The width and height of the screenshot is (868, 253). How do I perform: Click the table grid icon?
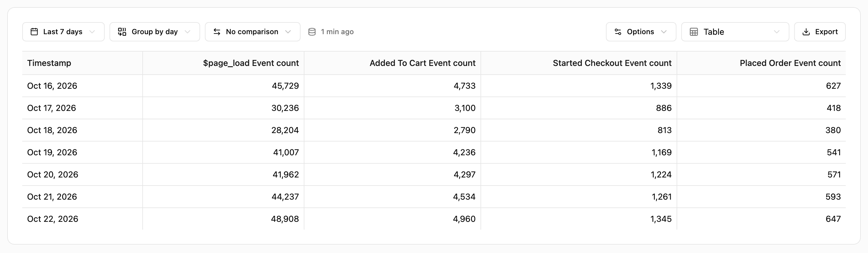(x=694, y=32)
